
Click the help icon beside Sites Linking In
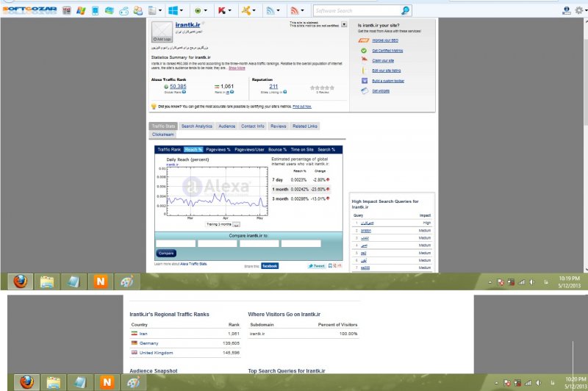coord(285,92)
